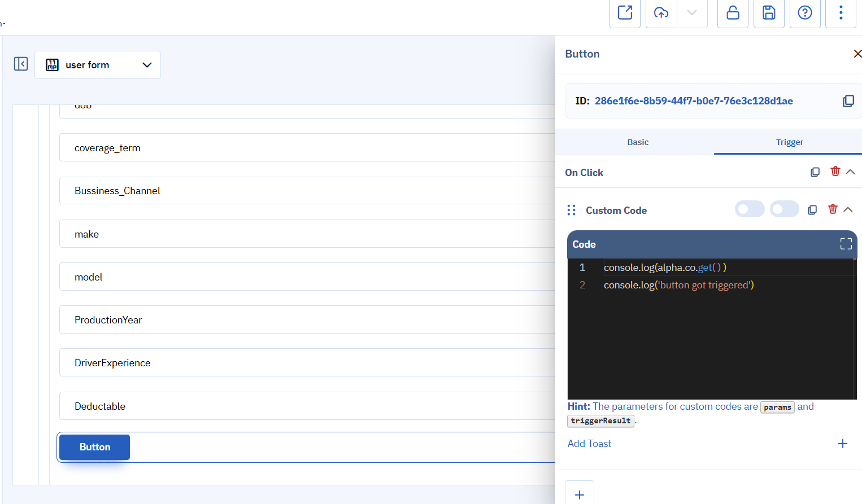Click the blue Button element
Viewport: 862px width, 504px height.
(x=94, y=447)
